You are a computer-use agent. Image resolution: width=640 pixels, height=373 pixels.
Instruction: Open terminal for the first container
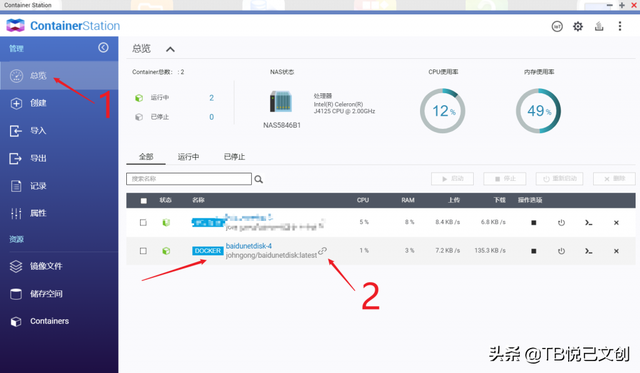588,223
